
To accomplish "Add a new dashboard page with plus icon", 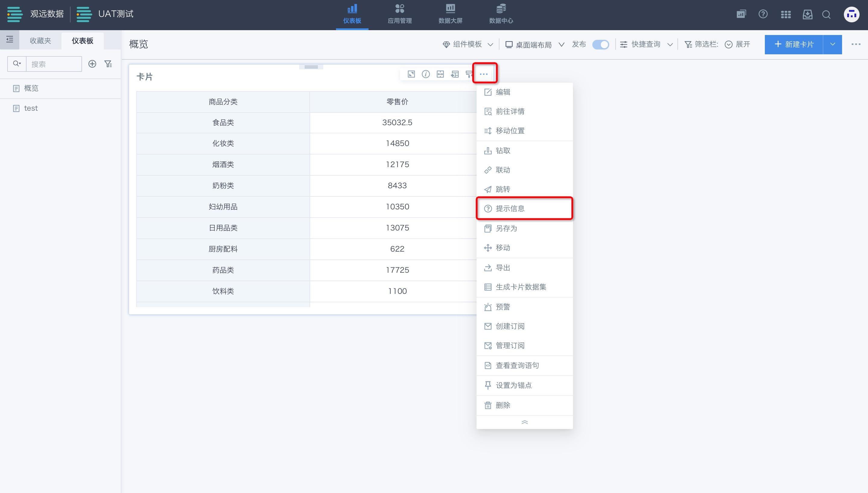I will click(x=92, y=64).
